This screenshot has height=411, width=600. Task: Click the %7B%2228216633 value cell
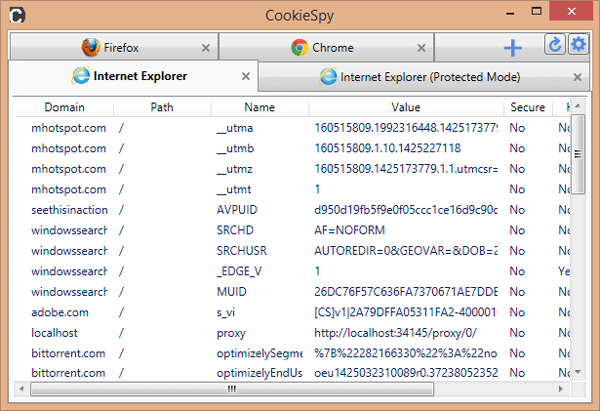pos(406,353)
